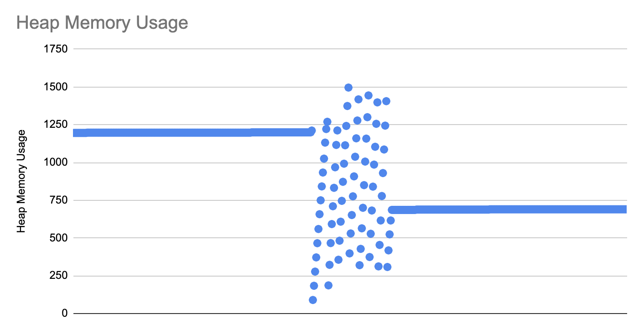This screenshot has height=335, width=644.
Task: Click the highest data point near 1500
Action: [348, 87]
